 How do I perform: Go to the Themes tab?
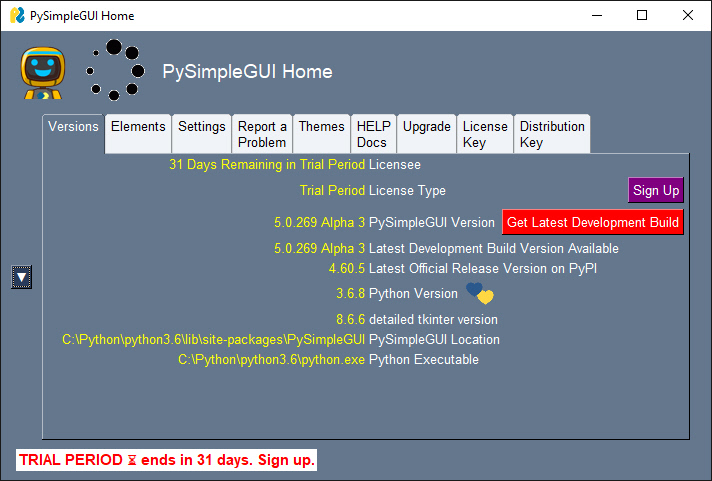pos(321,127)
